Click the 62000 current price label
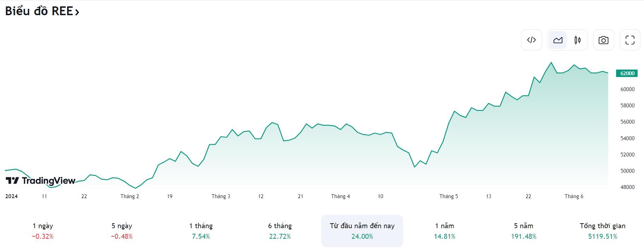Viewport: 644px width, 249px height. click(627, 73)
